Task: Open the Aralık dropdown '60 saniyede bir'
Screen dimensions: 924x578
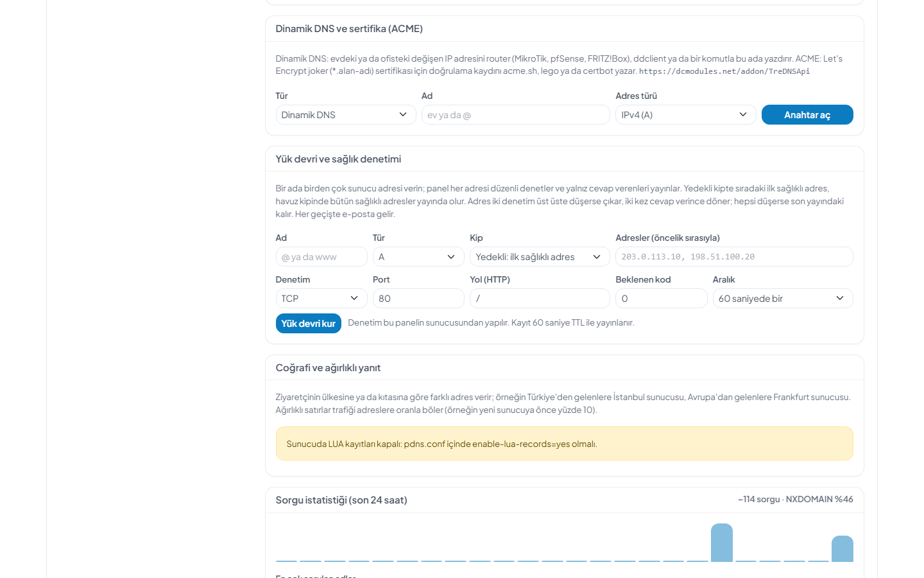Action: pos(783,299)
